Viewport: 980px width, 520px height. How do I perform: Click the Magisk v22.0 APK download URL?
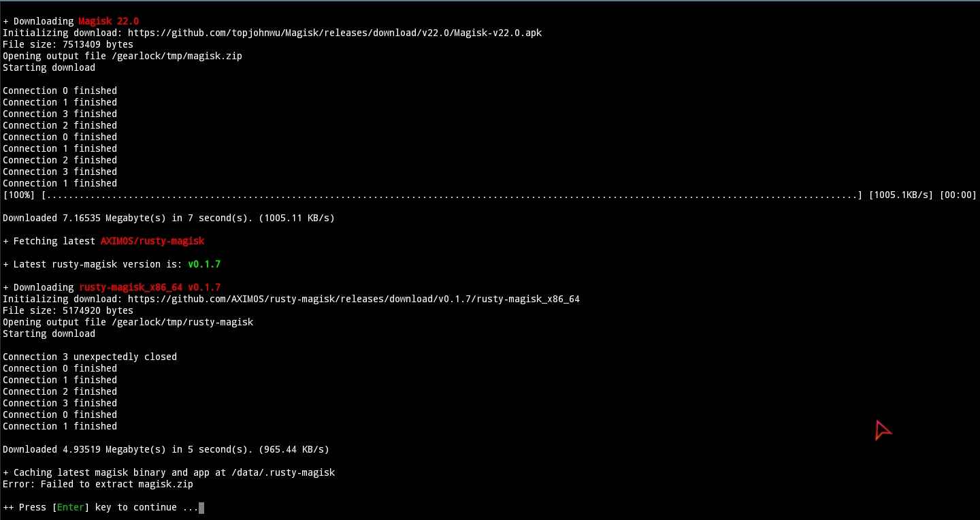point(335,33)
